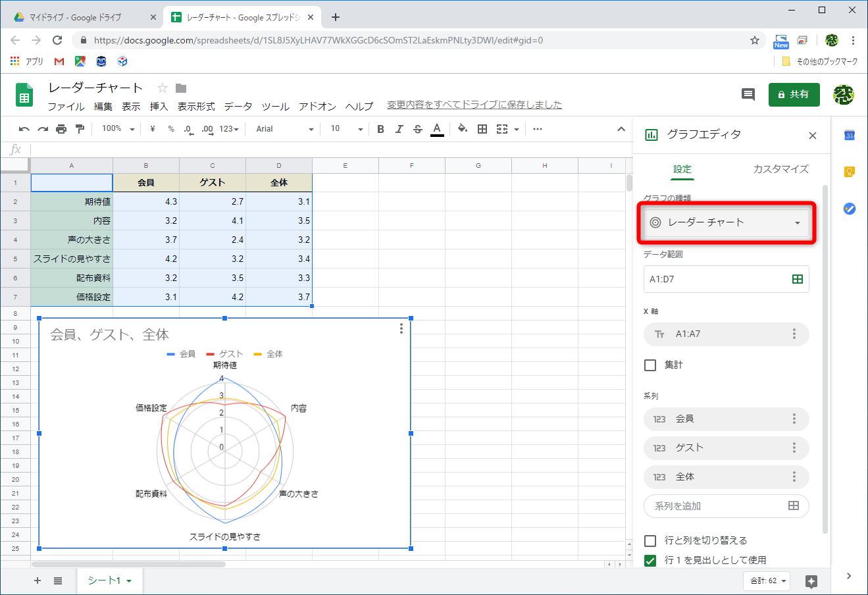This screenshot has height=595, width=868.
Task: Open the レーダーチャート chart type dropdown
Action: [x=726, y=222]
